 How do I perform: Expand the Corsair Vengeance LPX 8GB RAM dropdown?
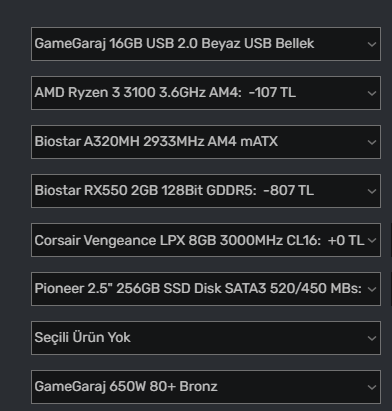tap(206, 240)
